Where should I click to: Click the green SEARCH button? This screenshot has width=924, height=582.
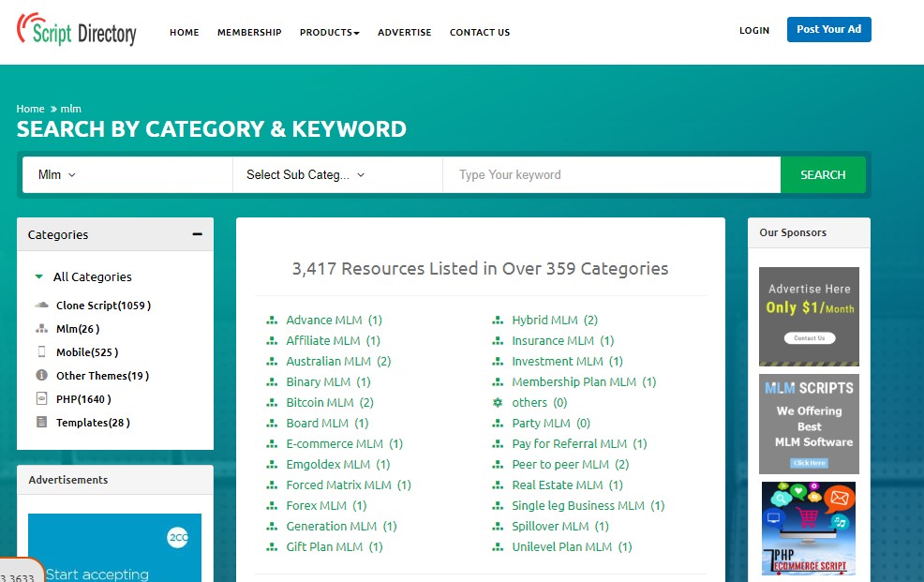coord(822,174)
